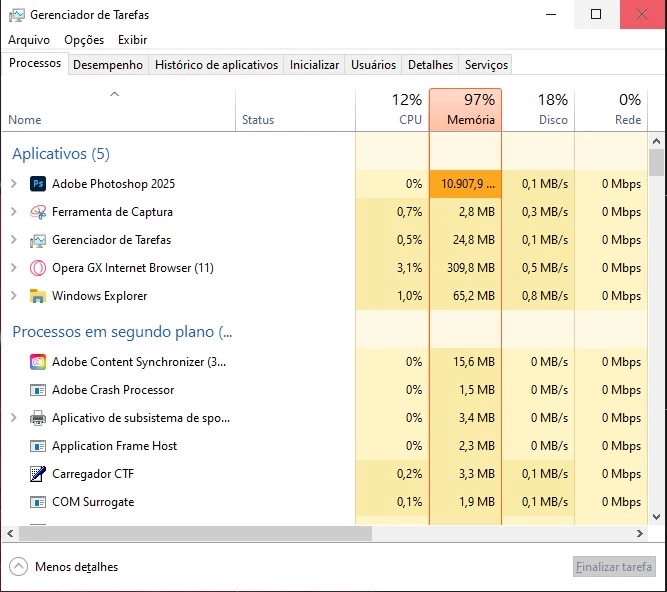The width and height of the screenshot is (667, 592).
Task: Click Menos detalhes link
Action: click(x=77, y=567)
